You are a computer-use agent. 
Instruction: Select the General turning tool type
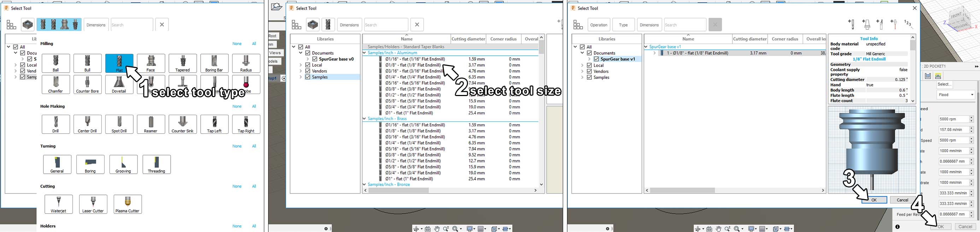pyautogui.click(x=57, y=164)
